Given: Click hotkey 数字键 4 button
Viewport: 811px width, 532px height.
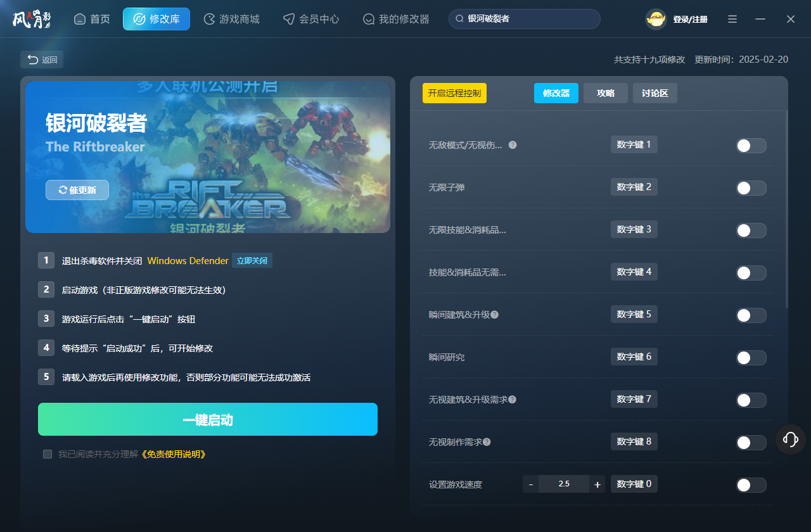Looking at the screenshot, I should coord(634,272).
